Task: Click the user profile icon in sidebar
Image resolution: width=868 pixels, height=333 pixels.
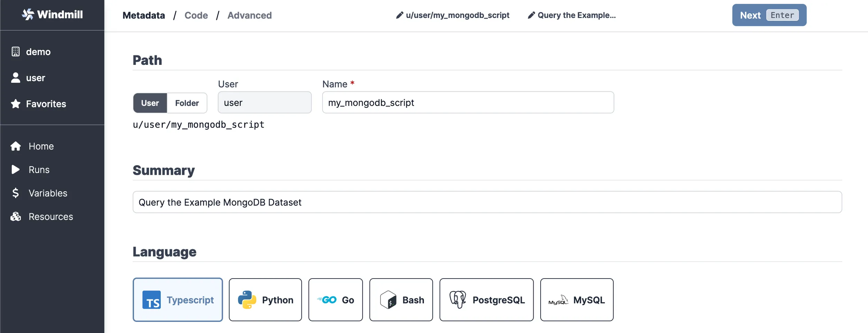Action: (16, 78)
